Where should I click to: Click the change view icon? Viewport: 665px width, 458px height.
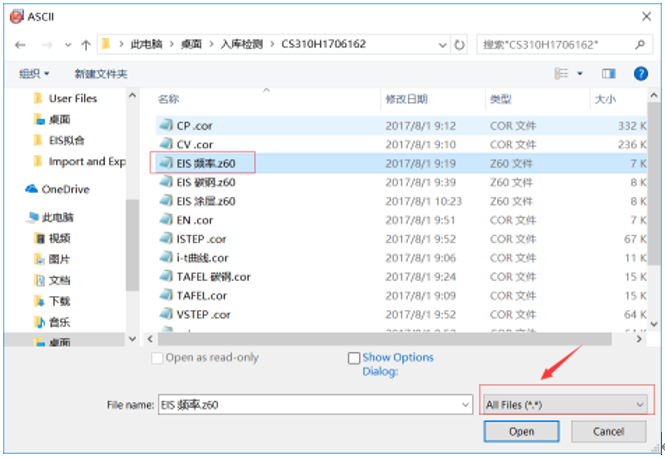562,74
